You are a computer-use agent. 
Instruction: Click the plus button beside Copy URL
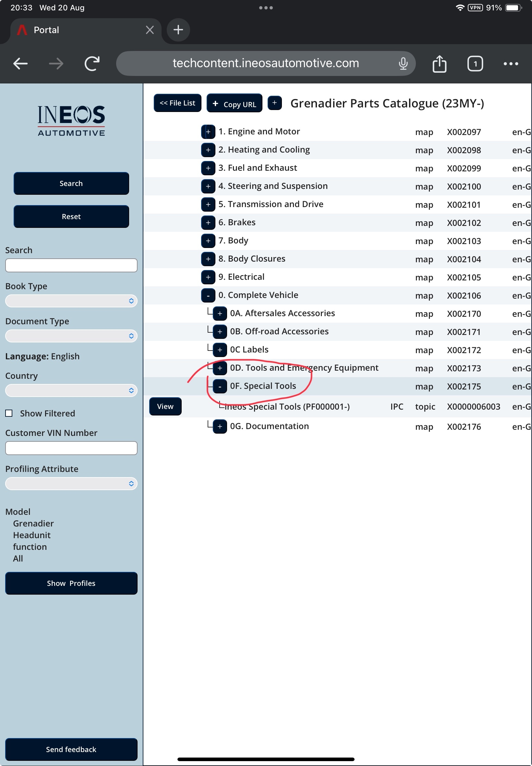[x=275, y=103]
